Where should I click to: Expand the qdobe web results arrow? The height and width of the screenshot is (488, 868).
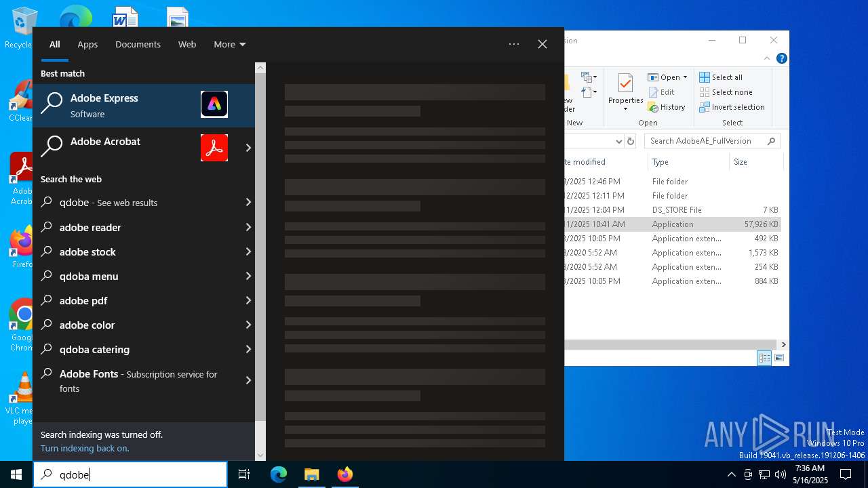click(248, 202)
